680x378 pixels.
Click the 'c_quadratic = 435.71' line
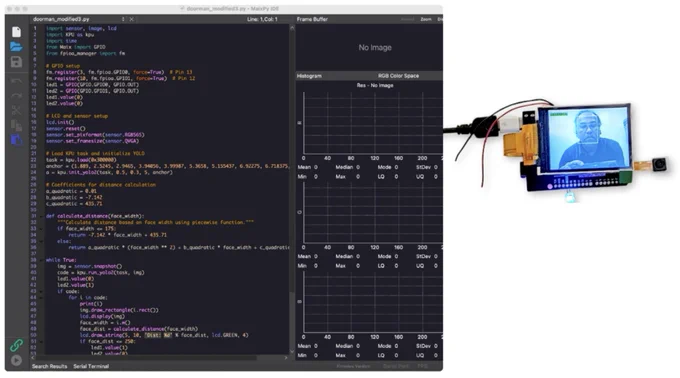[x=74, y=204]
